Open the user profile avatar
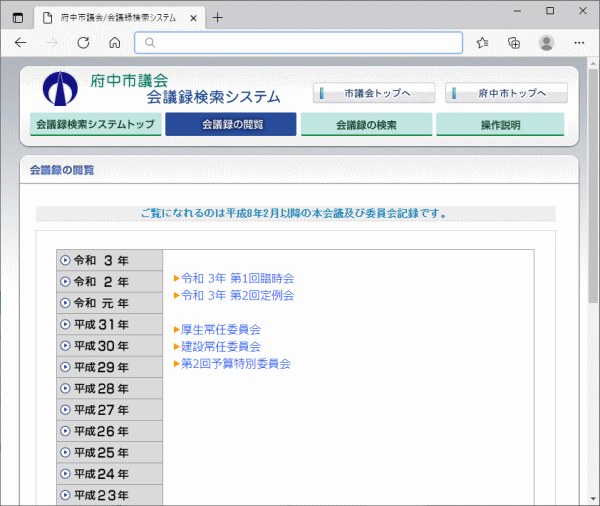The height and width of the screenshot is (506, 600). click(546, 42)
